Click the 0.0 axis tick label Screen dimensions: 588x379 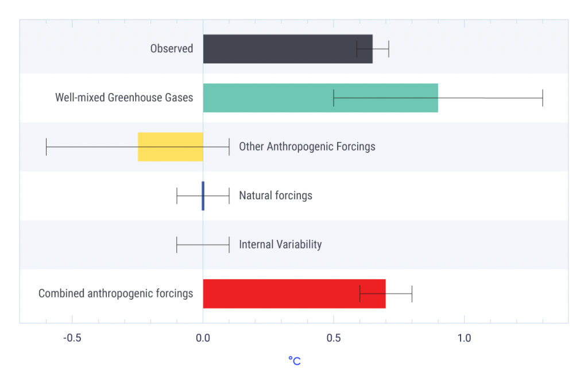click(x=203, y=338)
